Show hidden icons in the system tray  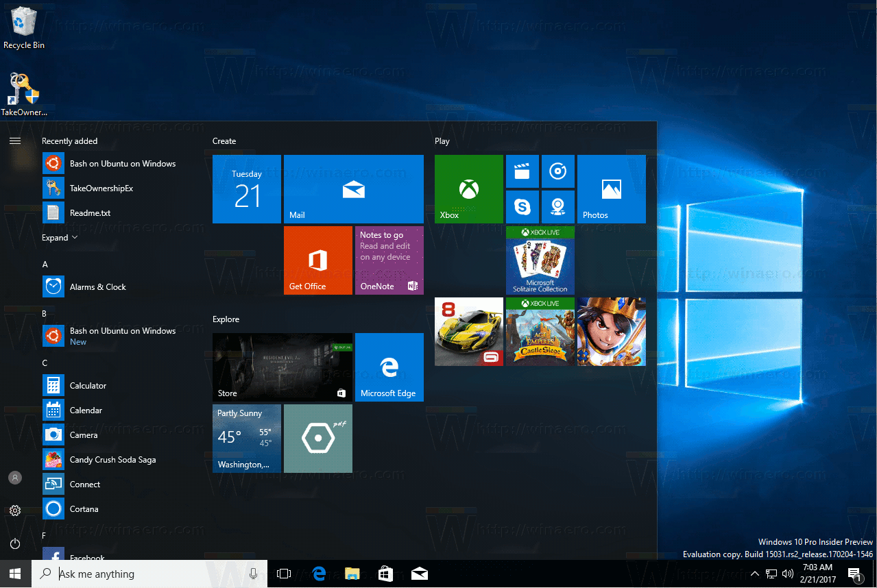755,574
